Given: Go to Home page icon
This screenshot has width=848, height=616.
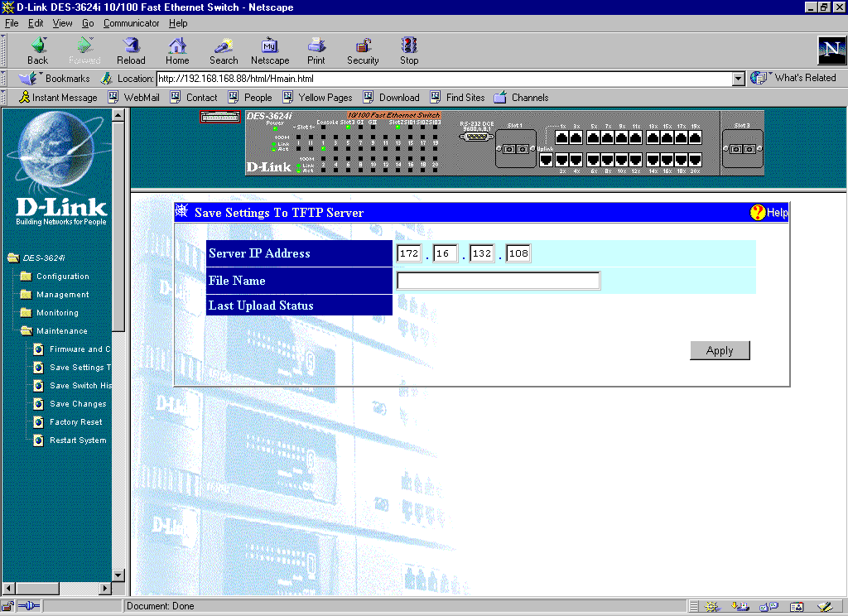Looking at the screenshot, I should click(x=177, y=46).
